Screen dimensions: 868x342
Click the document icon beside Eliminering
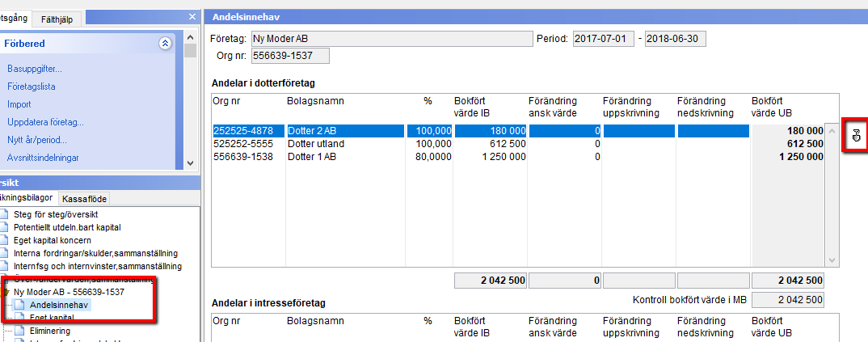tap(20, 331)
